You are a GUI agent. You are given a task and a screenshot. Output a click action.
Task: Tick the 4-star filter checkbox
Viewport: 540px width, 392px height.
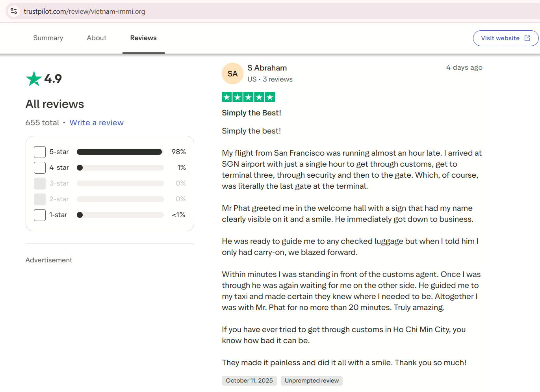[x=40, y=168]
